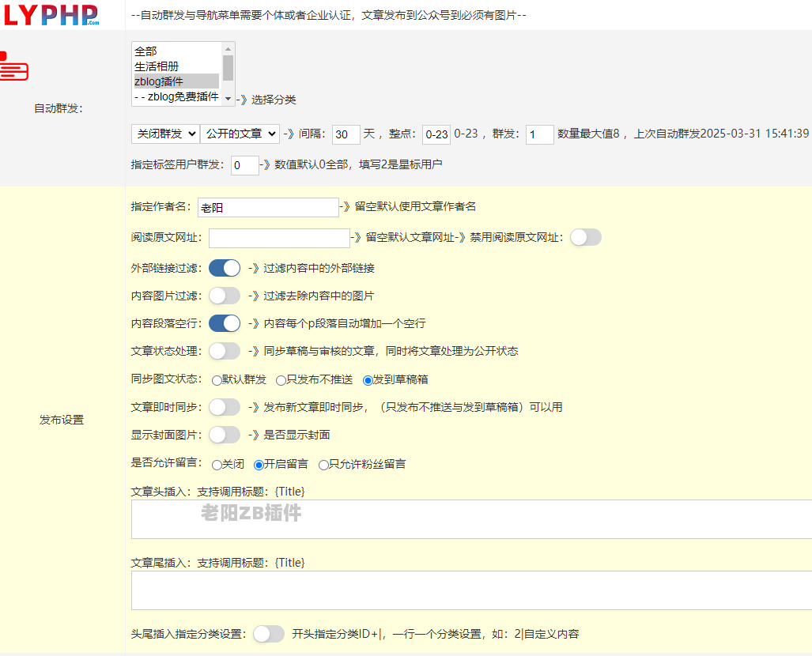Choose '只允许粉丝留言' radio option
The width and height of the screenshot is (812, 656).
point(323,465)
